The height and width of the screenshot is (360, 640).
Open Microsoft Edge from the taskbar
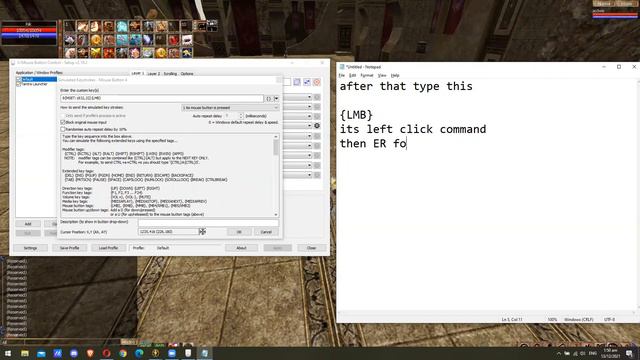(139, 353)
